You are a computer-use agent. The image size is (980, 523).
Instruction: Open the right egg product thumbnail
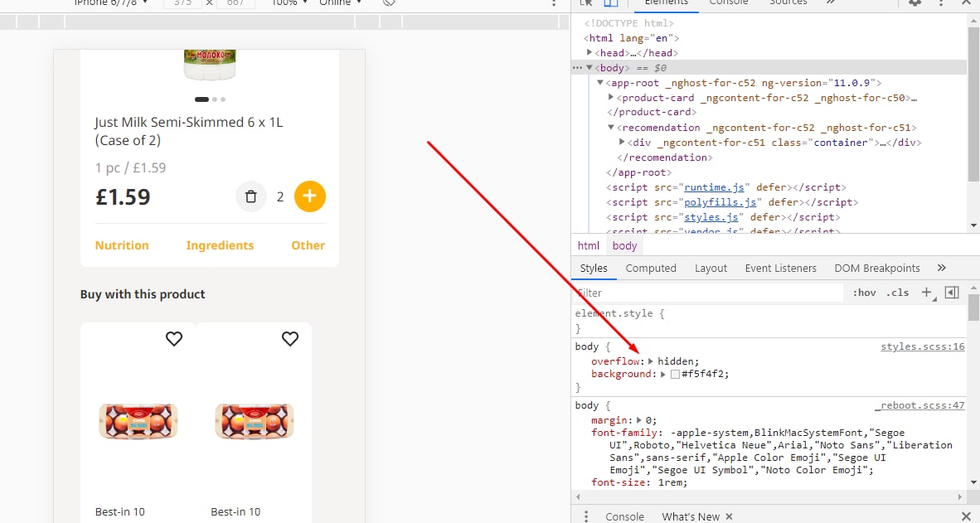(254, 421)
